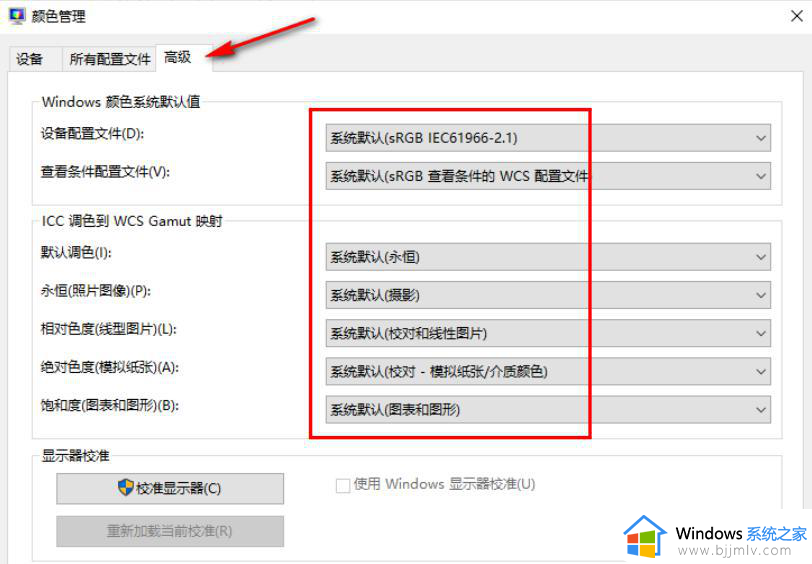Expand the 永恒(照片图像) dropdown showing 摄影
This screenshot has height=564, width=812.
tap(548, 295)
